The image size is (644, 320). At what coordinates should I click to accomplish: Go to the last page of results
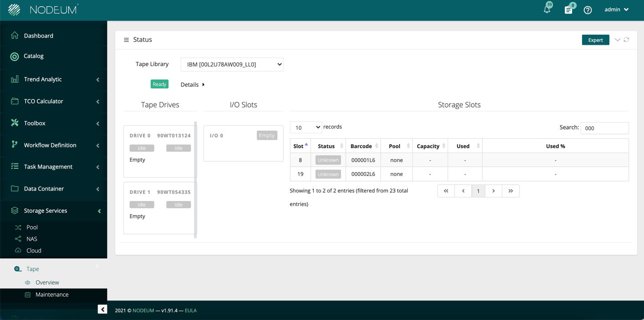pos(511,191)
